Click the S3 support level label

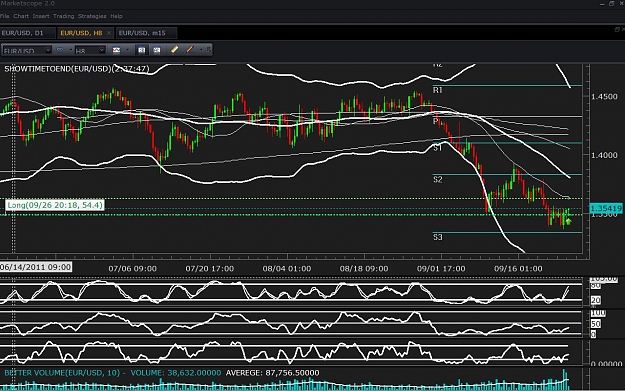[x=438, y=237]
